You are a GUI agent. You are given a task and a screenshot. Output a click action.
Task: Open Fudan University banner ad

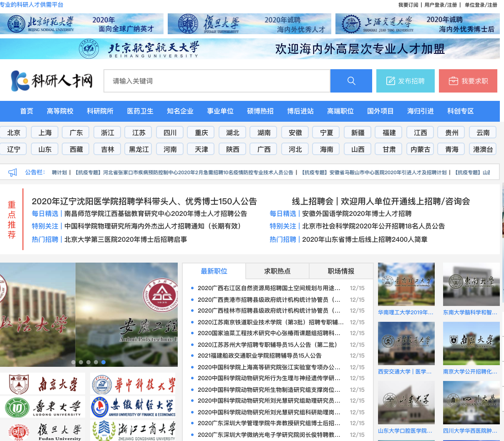click(249, 24)
